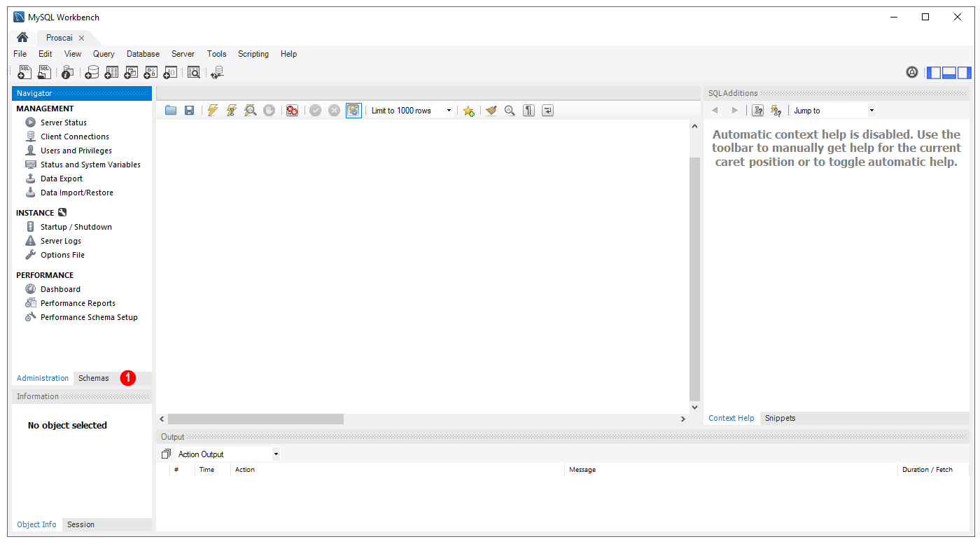Search table data icon
980x544 pixels.
click(x=194, y=72)
